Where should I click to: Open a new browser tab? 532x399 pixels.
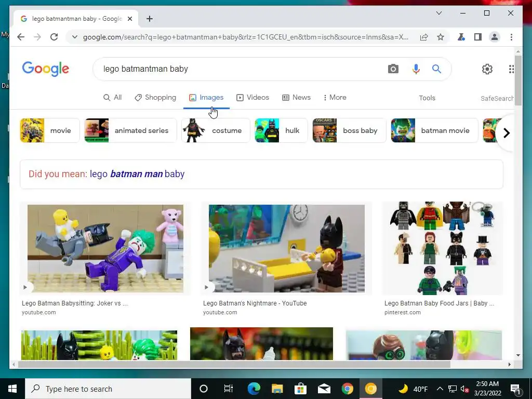point(149,19)
